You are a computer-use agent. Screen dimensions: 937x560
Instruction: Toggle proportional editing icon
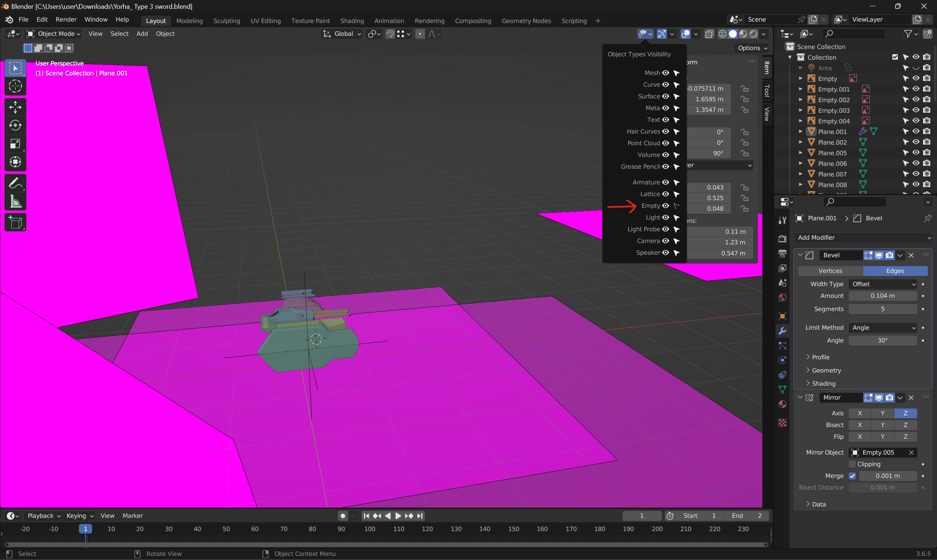(420, 34)
